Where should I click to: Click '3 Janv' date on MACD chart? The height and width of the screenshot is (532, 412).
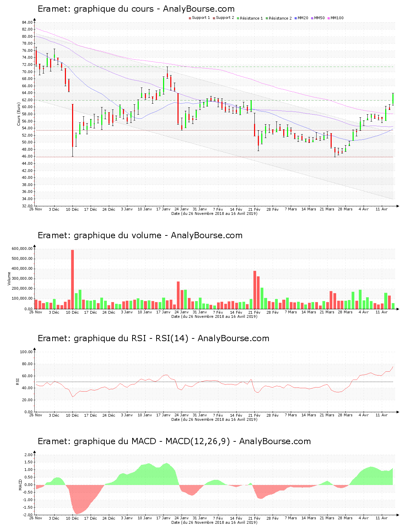127,518
